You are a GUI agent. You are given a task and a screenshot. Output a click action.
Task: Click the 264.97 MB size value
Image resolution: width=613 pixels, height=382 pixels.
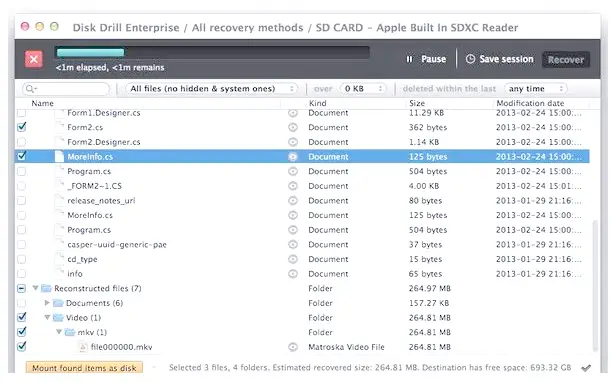coord(430,289)
